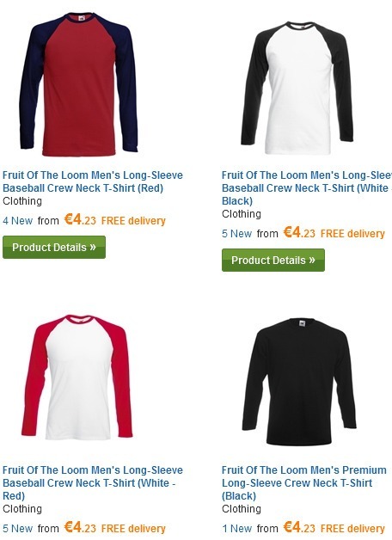392x540 pixels.
Task: Open the Baseball T-Shirt (White - Black) title link
Action: (x=307, y=188)
